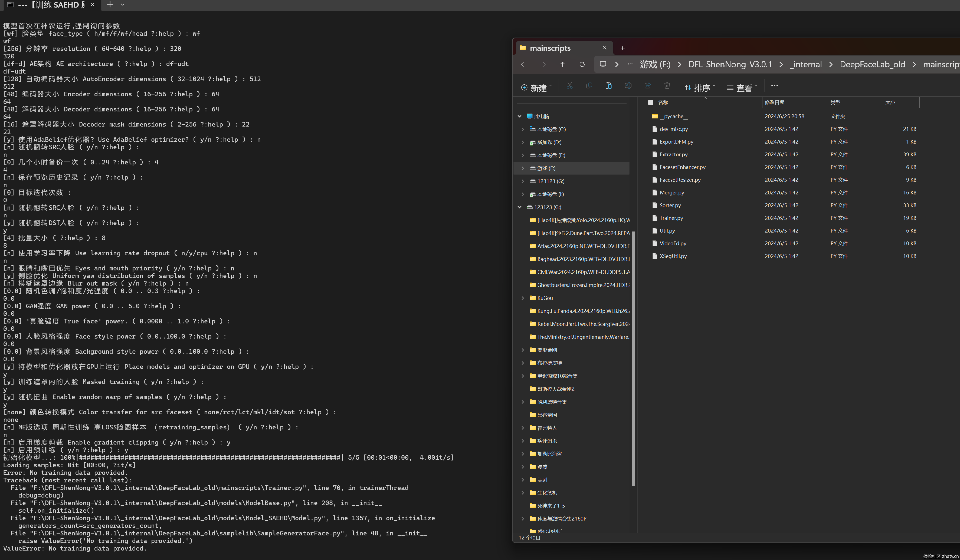Viewport: 960px width, 560px height.
Task: Navigate back with the left arrow
Action: 524,65
